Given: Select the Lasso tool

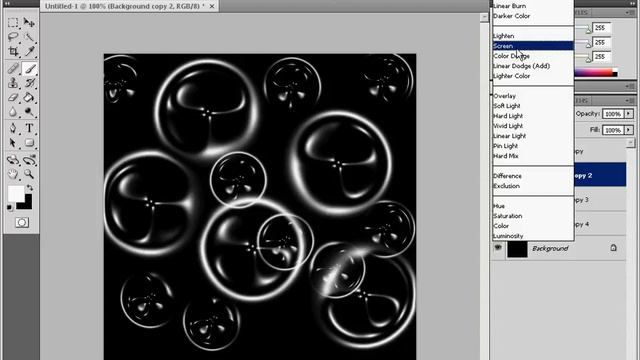Looking at the screenshot, I should 13,37.
